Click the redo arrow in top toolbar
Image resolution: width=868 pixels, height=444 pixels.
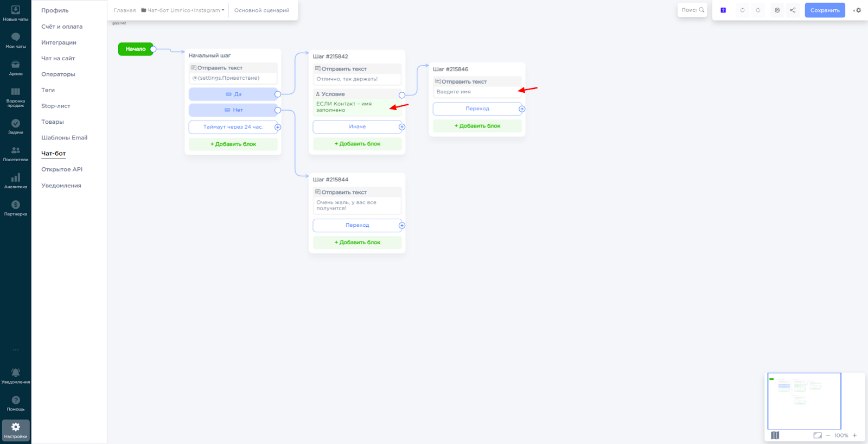[x=758, y=10]
